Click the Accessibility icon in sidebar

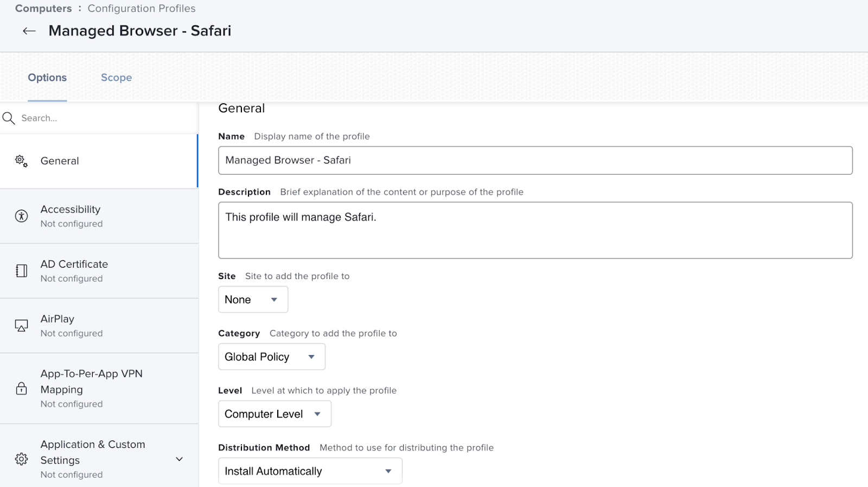(21, 216)
